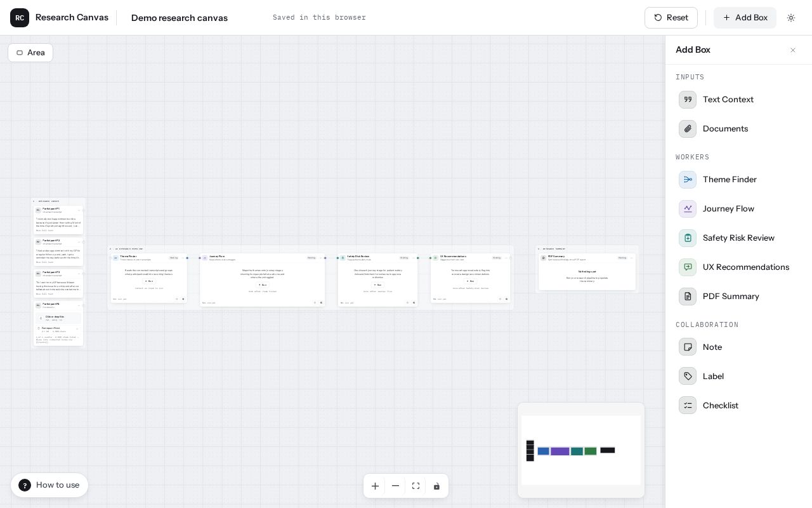Add a Journey Flow worker
812x508 pixels.
738,209
